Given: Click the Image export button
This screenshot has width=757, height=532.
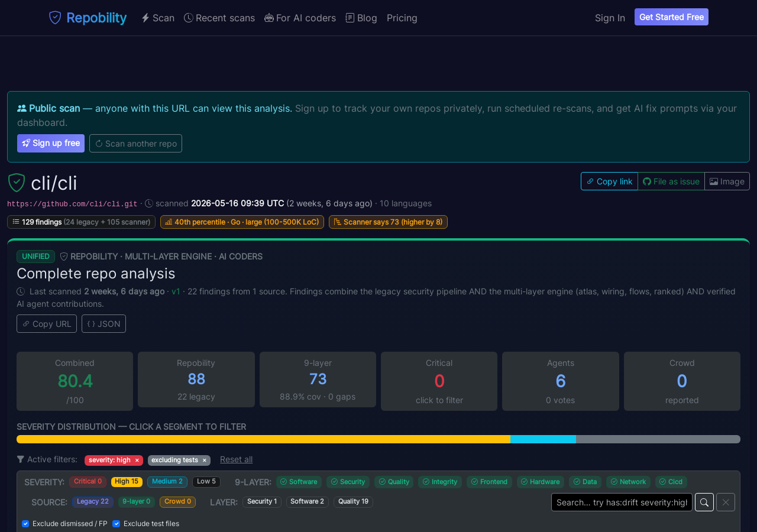Looking at the screenshot, I should click(727, 181).
